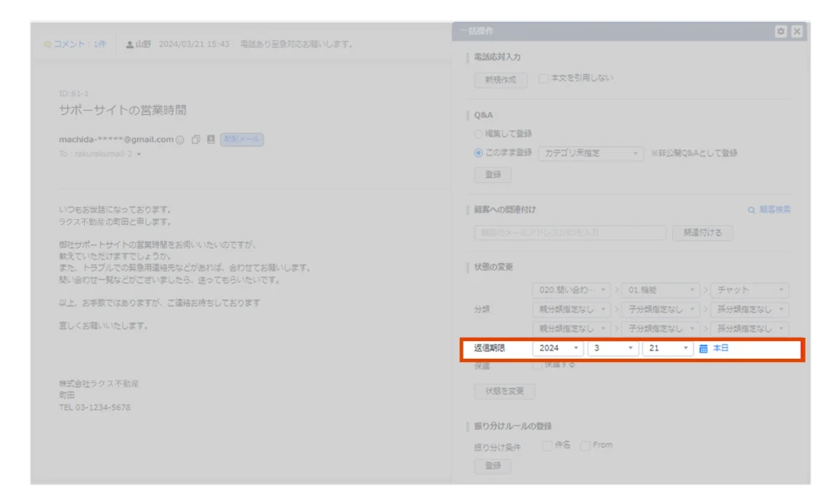Tick the 保護する checkbox
Viewport: 840px width, 504px height.
[x=537, y=365]
